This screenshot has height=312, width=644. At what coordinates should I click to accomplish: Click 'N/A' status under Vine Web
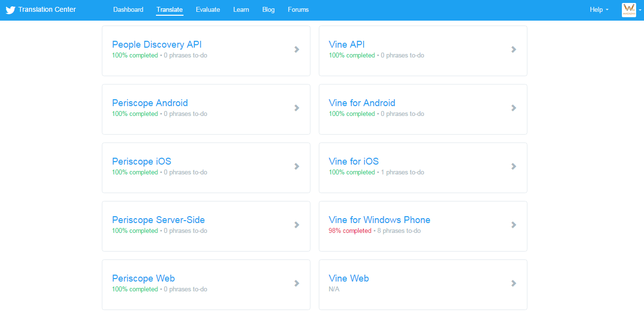tap(334, 289)
